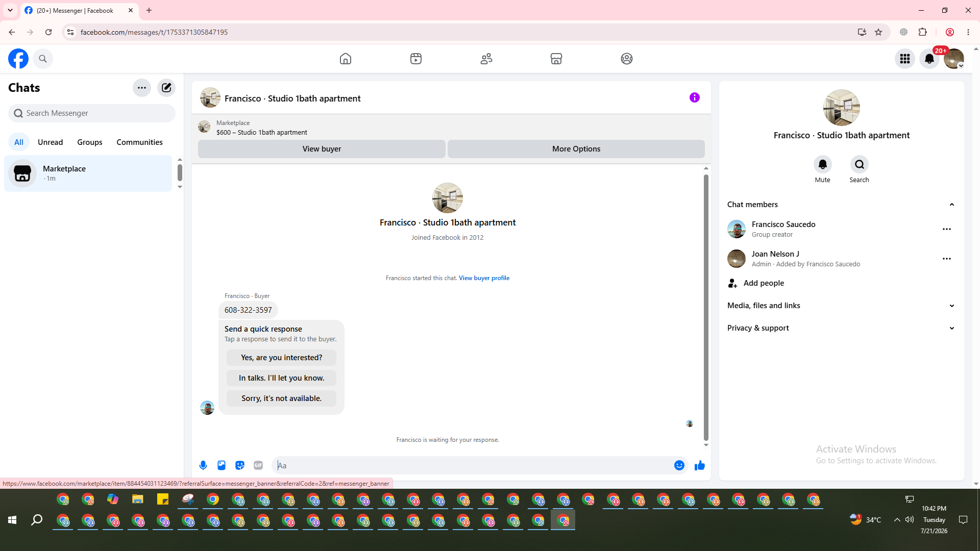Go back to the previous page
Screen dimensions: 980x551
[12, 32]
